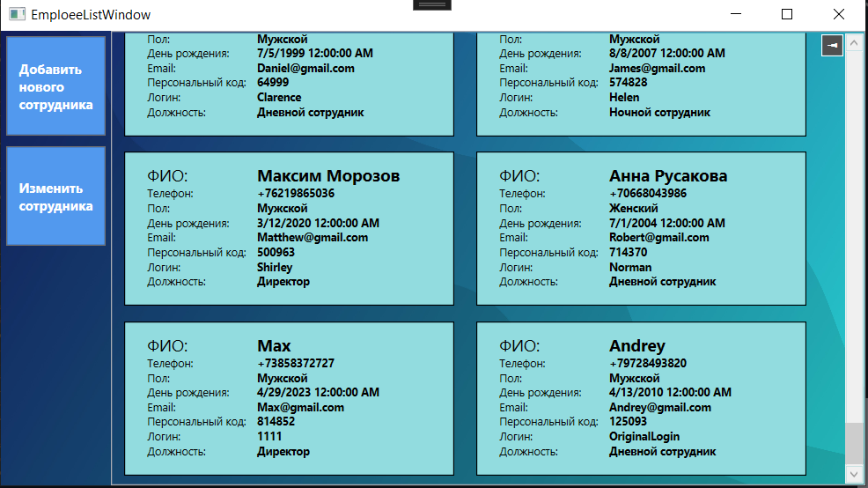This screenshot has width=868, height=488.
Task: Click the vertical scrollbar thumb
Action: click(x=854, y=444)
